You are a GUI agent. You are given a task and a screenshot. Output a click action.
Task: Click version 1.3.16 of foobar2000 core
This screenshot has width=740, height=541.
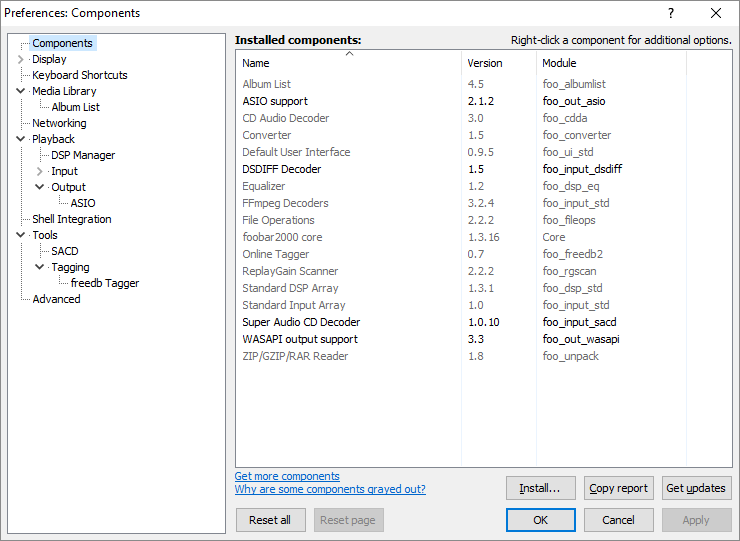tap(483, 237)
